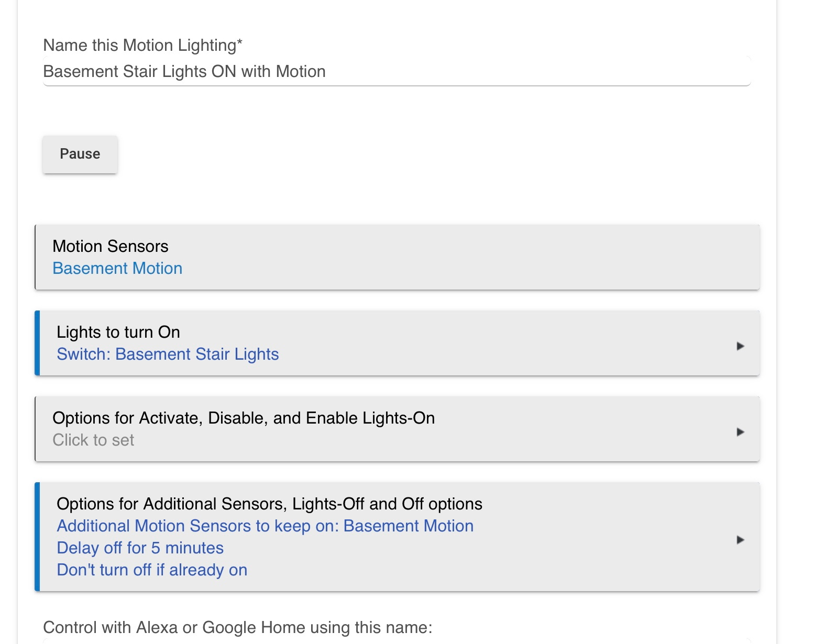The height and width of the screenshot is (644, 825).
Task: Click the Control with Alexa or Google Home label
Action: pos(238,627)
